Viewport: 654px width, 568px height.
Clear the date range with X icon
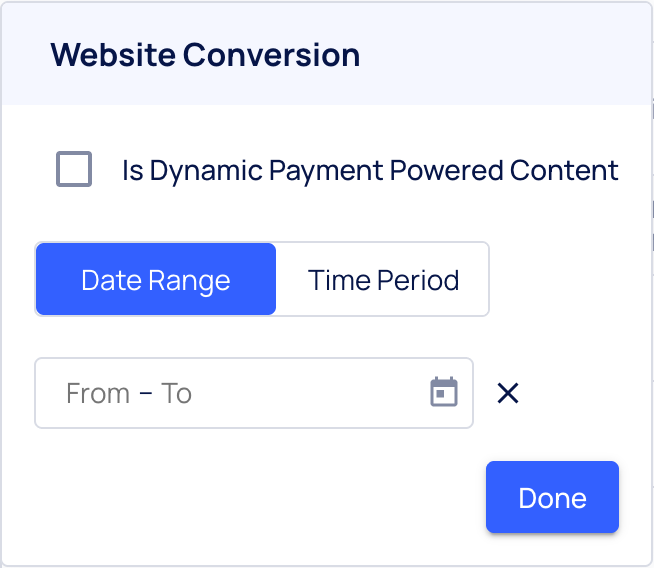[x=508, y=393]
